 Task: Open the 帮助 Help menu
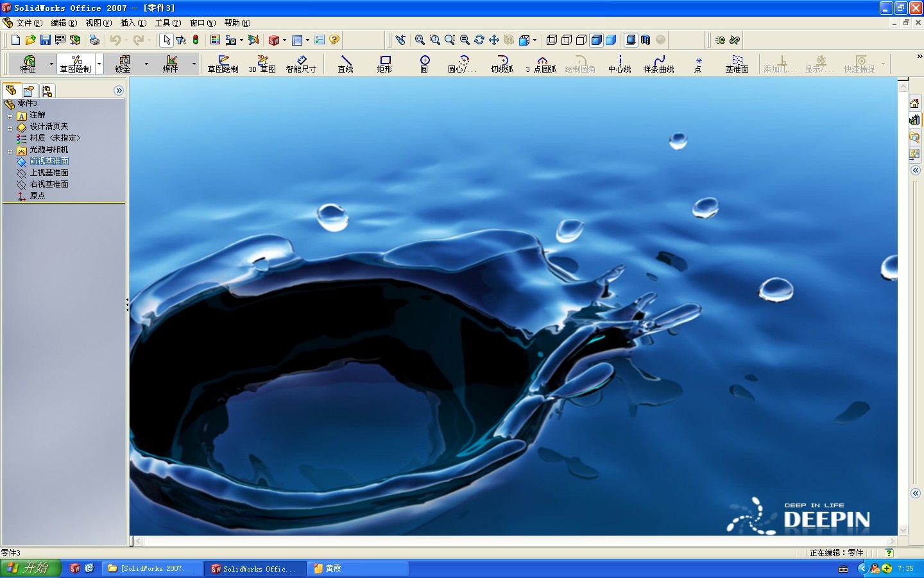click(x=237, y=22)
